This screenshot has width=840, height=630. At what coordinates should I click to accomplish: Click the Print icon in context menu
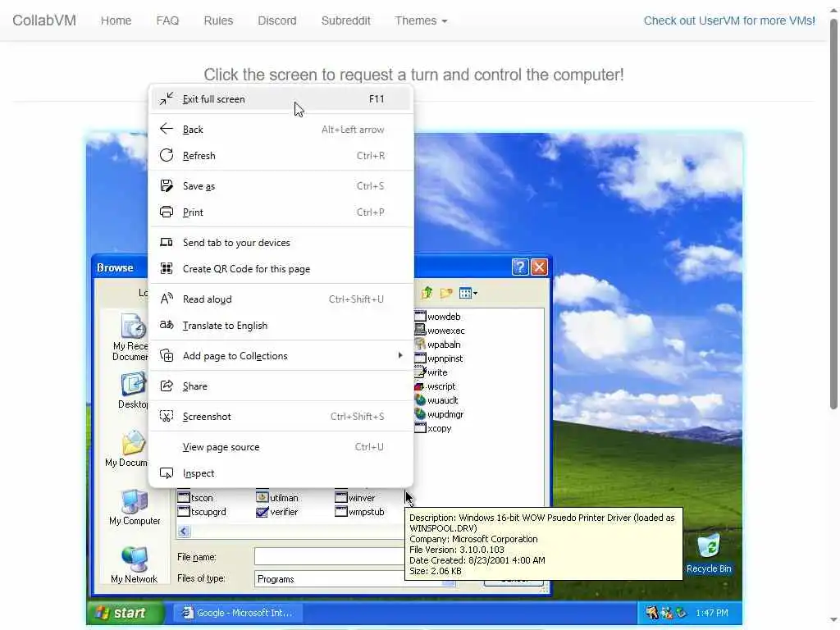(x=167, y=212)
